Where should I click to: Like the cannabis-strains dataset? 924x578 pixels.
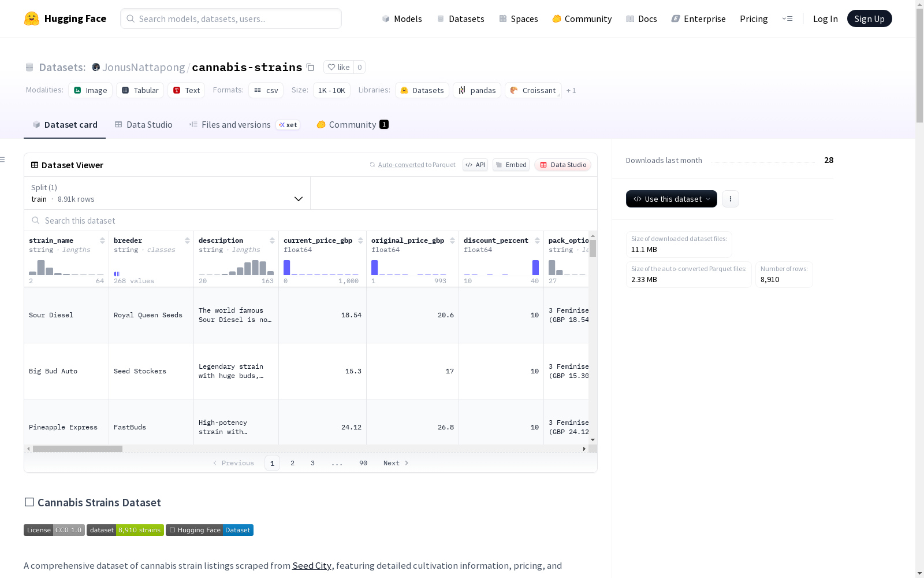tap(339, 67)
